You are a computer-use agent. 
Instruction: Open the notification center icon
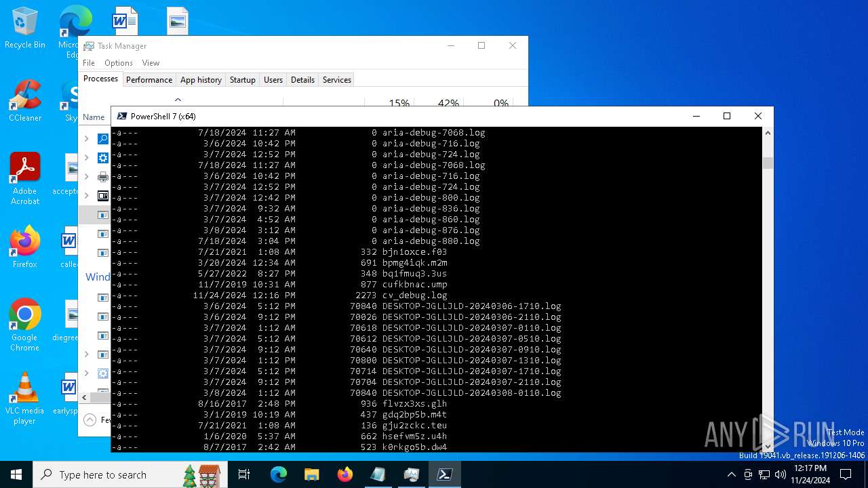[846, 474]
